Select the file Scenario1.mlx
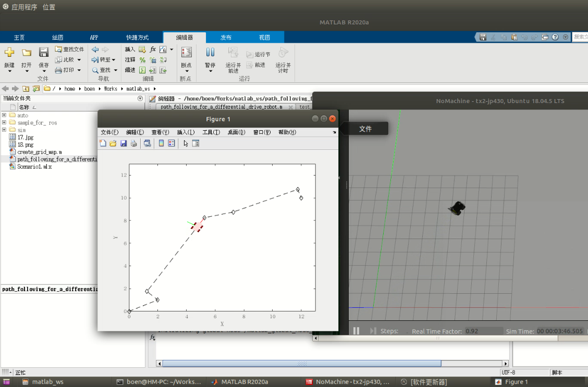This screenshot has height=387, width=588. point(34,166)
